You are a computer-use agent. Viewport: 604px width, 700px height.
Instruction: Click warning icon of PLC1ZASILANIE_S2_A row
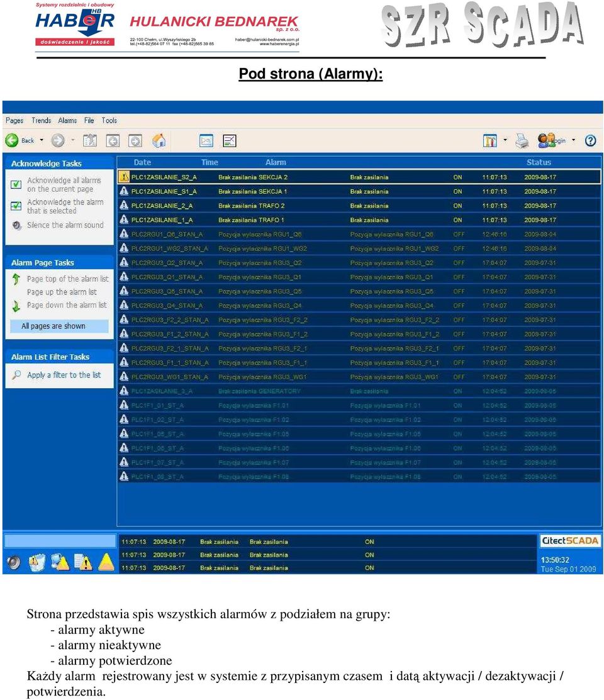tap(124, 177)
